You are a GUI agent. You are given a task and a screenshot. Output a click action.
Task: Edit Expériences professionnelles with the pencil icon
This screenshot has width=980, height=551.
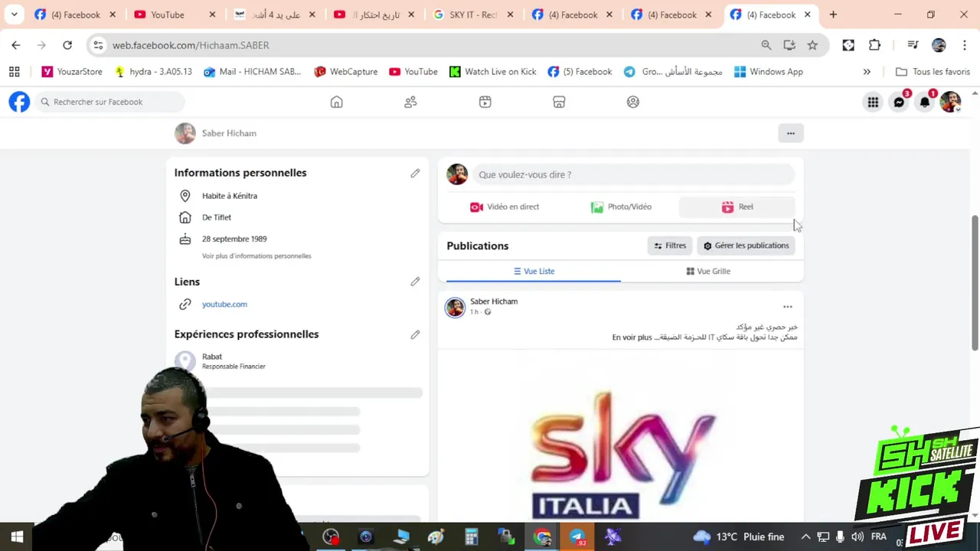(415, 334)
